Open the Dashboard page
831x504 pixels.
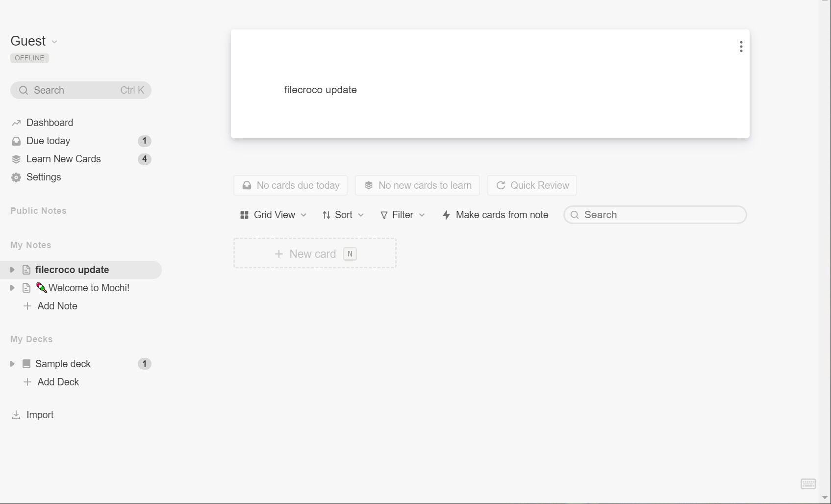coord(49,123)
